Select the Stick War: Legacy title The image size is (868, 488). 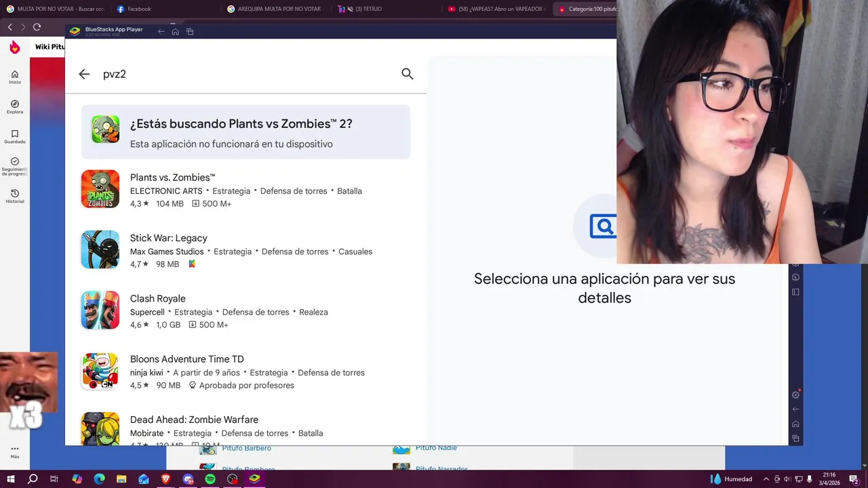click(168, 238)
